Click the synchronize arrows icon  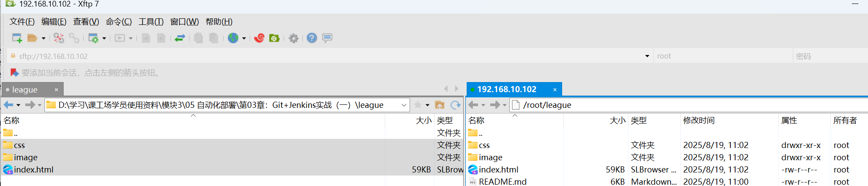pyautogui.click(x=180, y=38)
